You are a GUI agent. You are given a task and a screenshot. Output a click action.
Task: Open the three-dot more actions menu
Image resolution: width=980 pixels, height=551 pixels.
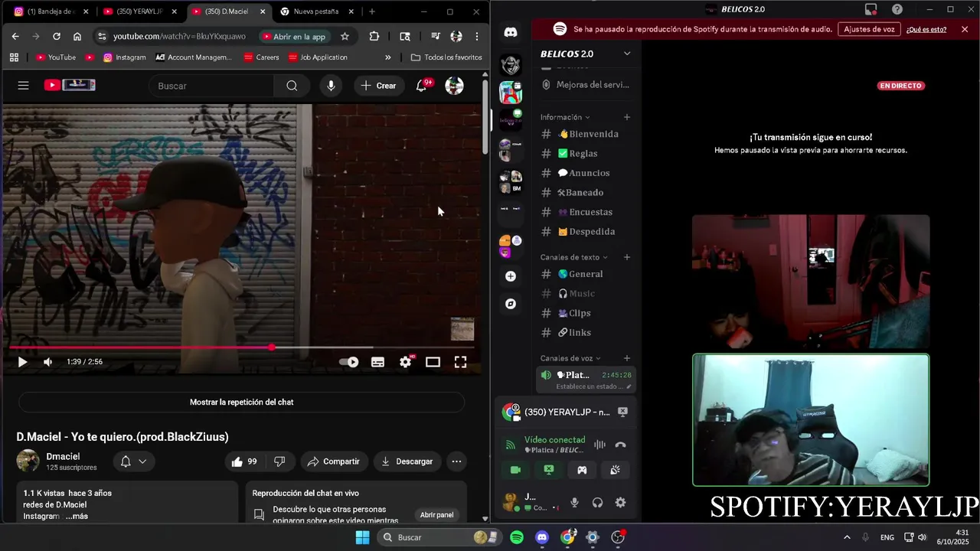pyautogui.click(x=456, y=461)
